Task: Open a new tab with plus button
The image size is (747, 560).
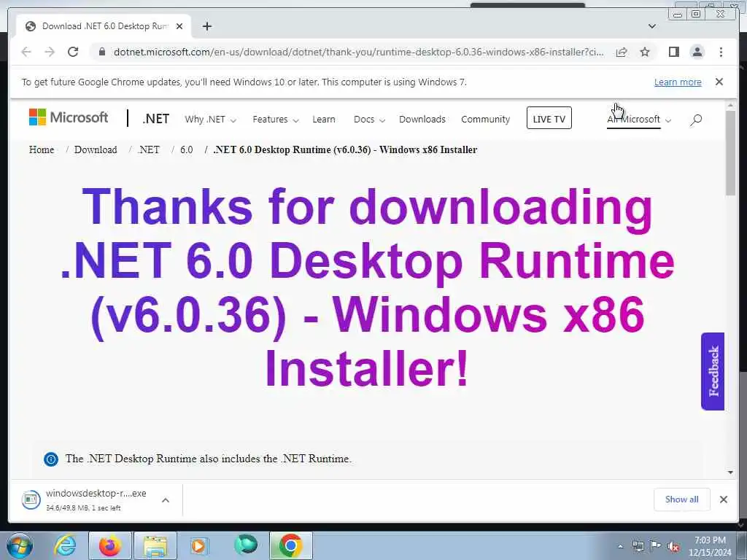Action: [x=206, y=26]
